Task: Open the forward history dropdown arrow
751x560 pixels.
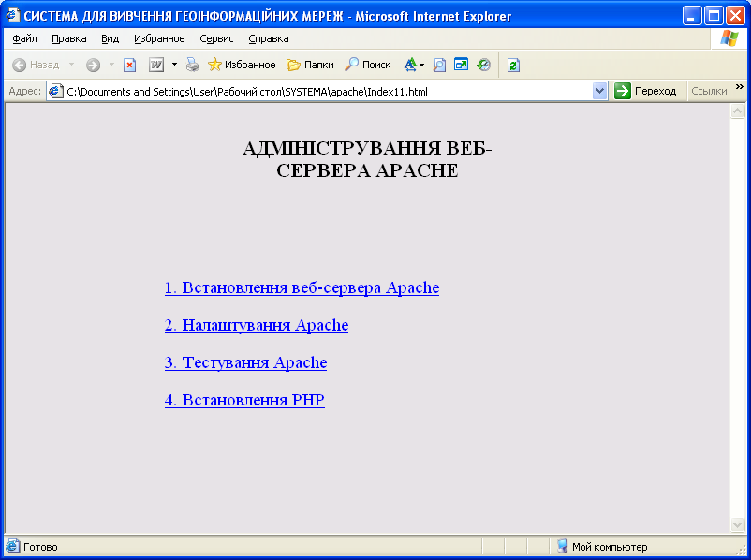Action: pyautogui.click(x=111, y=65)
